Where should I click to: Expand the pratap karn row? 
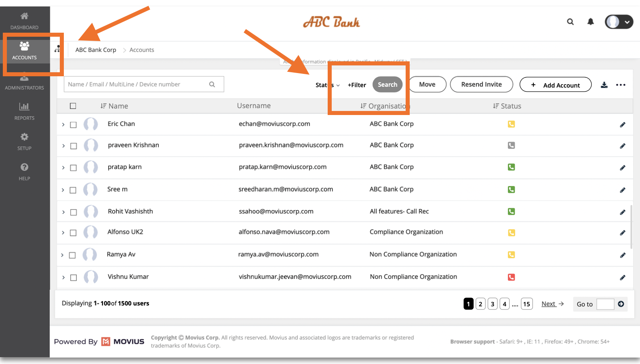pyautogui.click(x=63, y=167)
